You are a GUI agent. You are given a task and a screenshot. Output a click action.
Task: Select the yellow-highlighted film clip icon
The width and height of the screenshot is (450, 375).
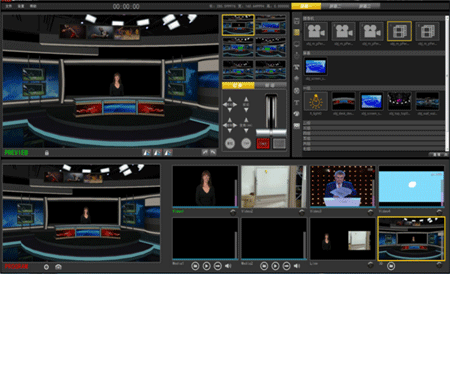(x=399, y=31)
